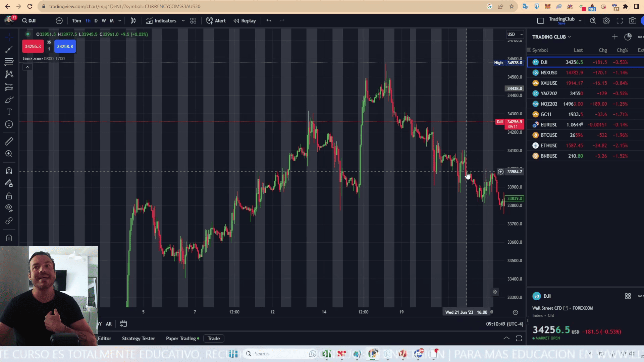
Task: Open the Indicators dialog
Action: pos(161,21)
